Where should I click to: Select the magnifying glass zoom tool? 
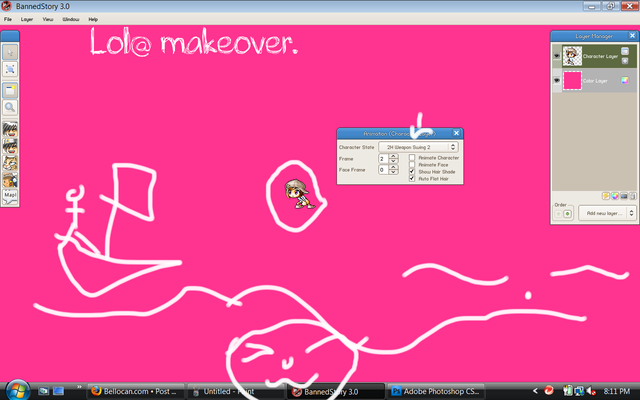point(10,107)
